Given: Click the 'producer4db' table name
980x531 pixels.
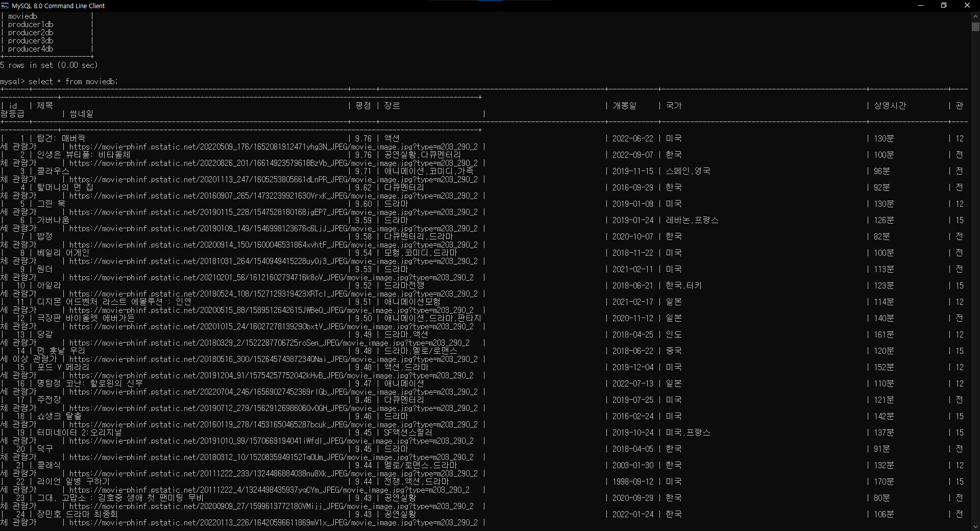Looking at the screenshot, I should (31, 49).
